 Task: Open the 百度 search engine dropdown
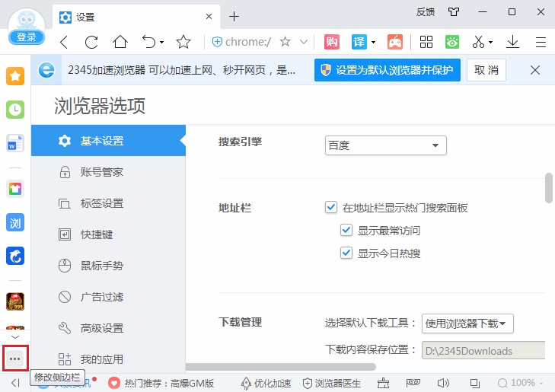pos(386,145)
